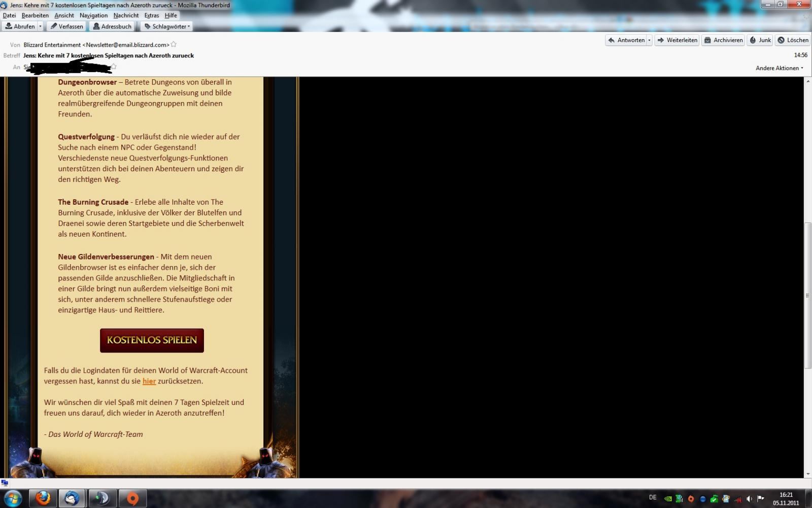The width and height of the screenshot is (812, 508).
Task: Click the DE language indicator
Action: click(653, 497)
